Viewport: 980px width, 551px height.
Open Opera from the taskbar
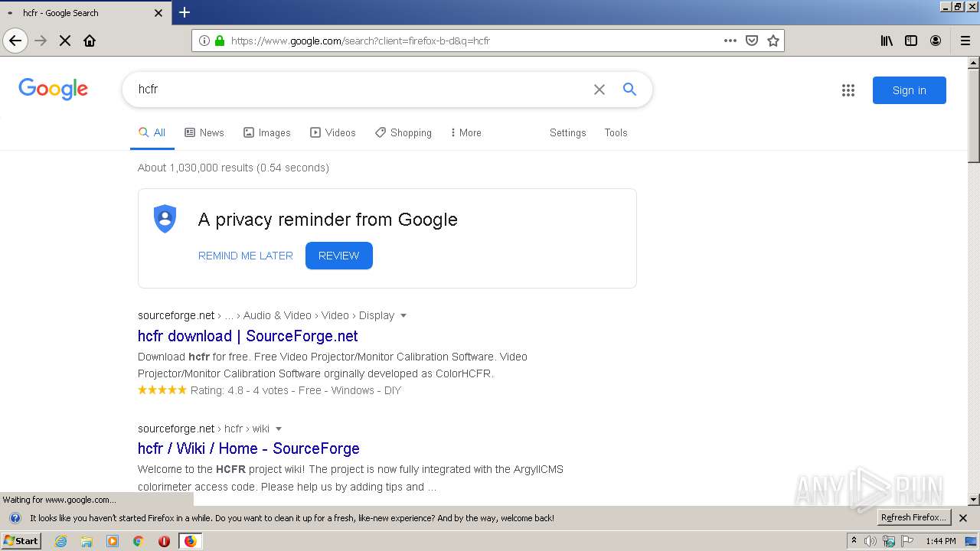click(x=164, y=541)
